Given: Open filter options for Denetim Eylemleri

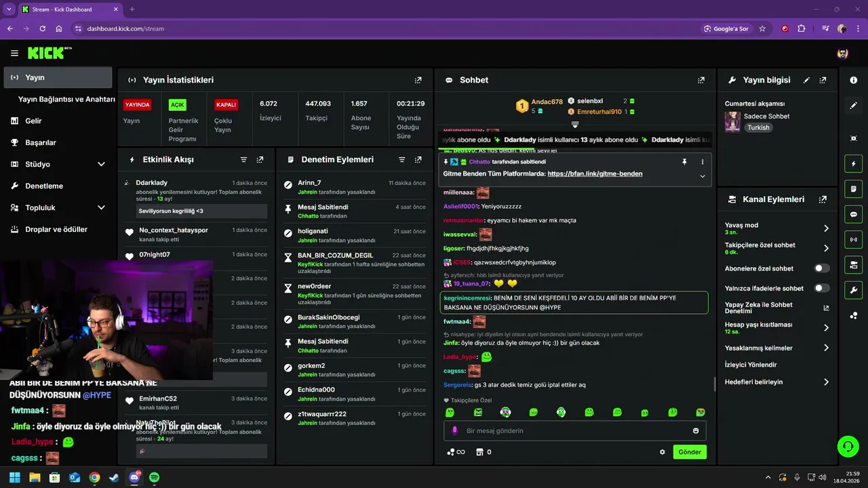Looking at the screenshot, I should (401, 160).
